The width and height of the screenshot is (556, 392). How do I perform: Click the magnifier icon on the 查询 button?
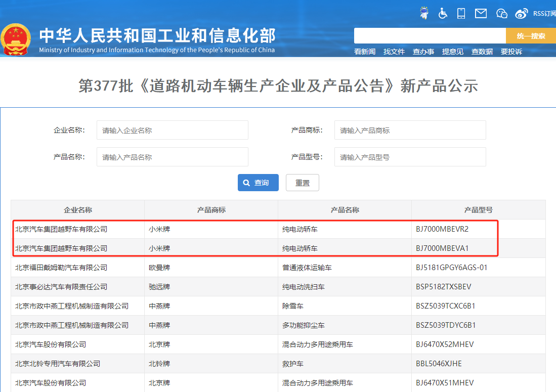(246, 183)
